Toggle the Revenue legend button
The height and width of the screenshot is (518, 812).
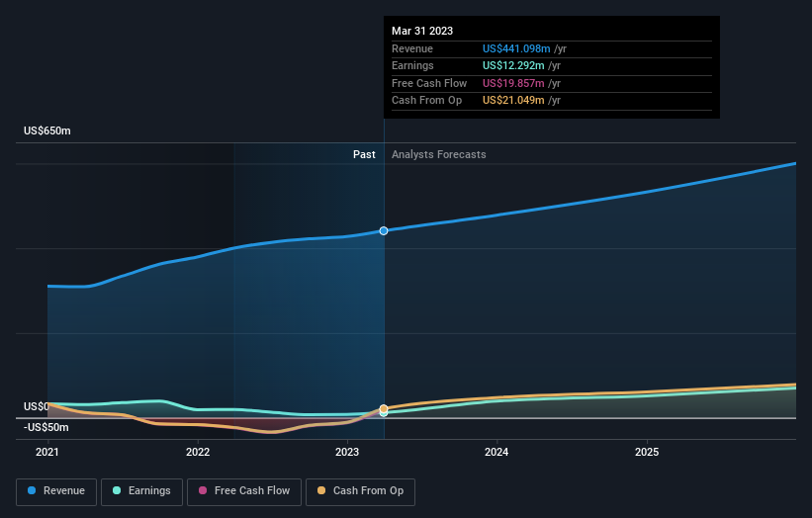[56, 491]
